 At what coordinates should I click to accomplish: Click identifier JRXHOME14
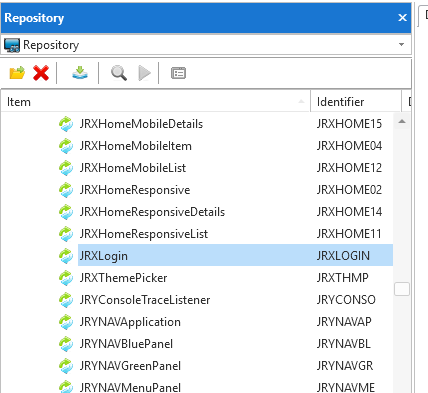coord(349,212)
